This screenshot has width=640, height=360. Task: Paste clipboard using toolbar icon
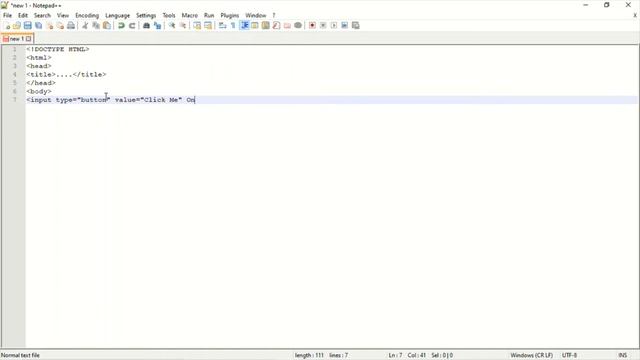pyautogui.click(x=107, y=26)
